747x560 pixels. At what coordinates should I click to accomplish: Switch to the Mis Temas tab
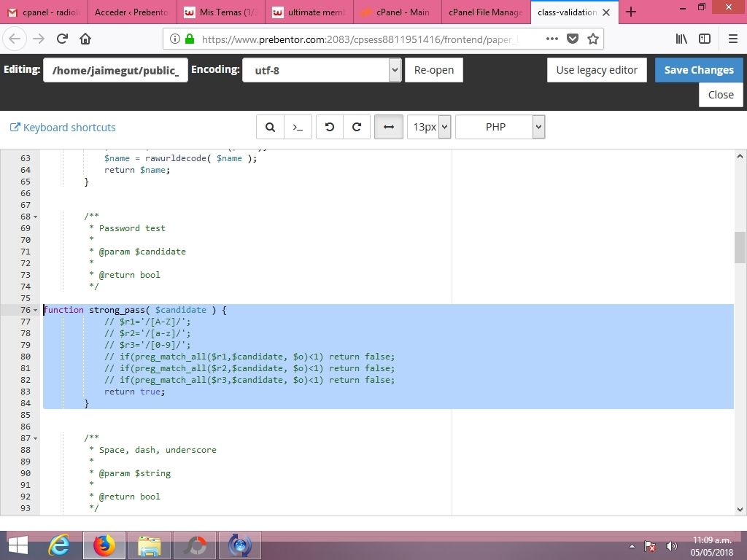click(220, 12)
